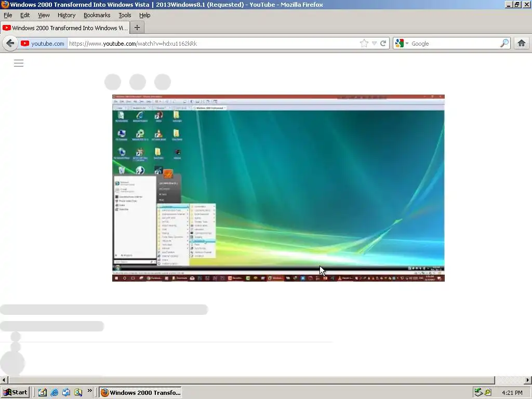Open YouTube hamburger guide menu
Image resolution: width=532 pixels, height=399 pixels.
19,63
